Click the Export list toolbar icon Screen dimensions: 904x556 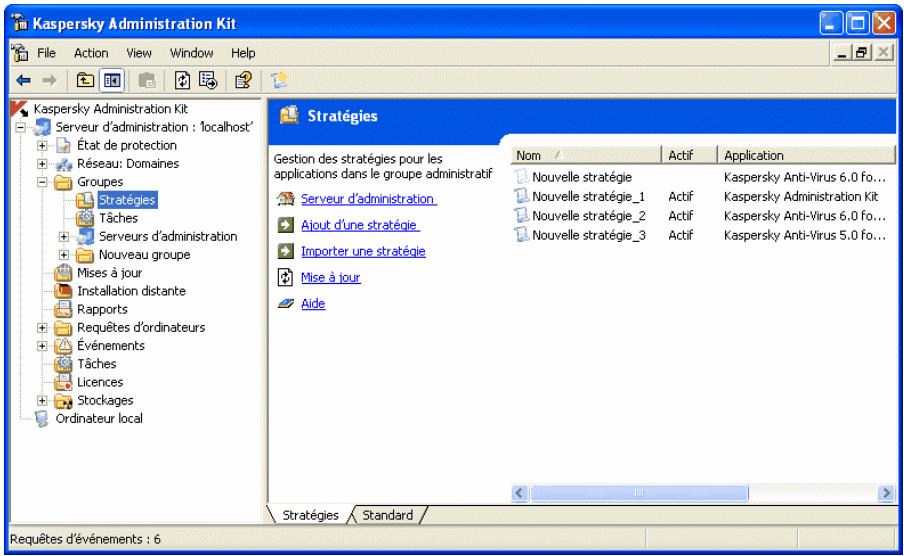pyautogui.click(x=208, y=80)
